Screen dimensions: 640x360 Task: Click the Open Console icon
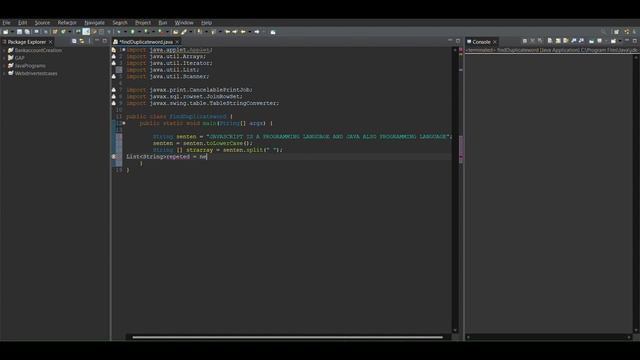pyautogui.click(x=613, y=41)
